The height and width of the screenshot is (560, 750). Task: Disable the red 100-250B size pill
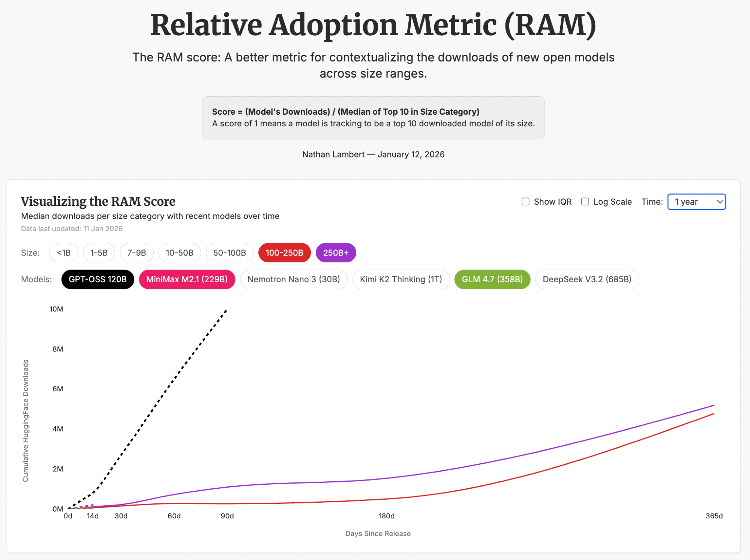click(284, 253)
